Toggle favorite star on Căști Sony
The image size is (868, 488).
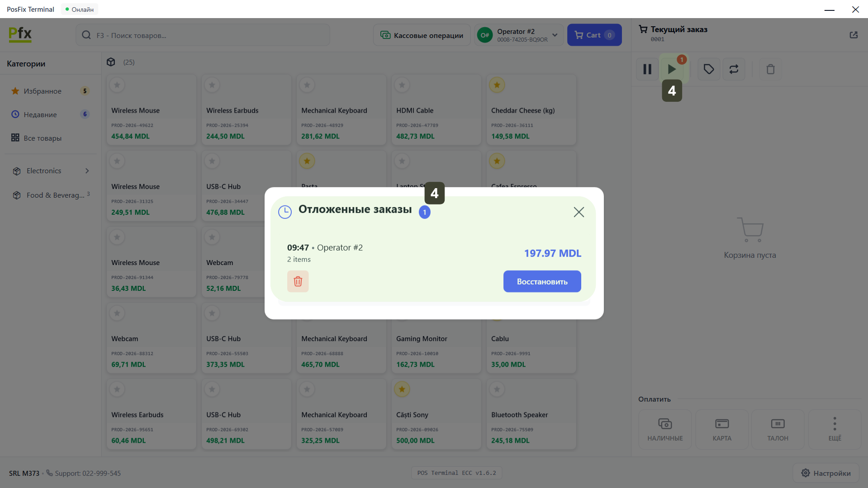402,389
